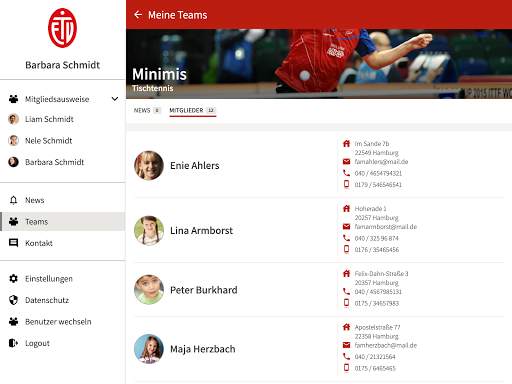Image resolution: width=512 pixels, height=384 pixels.
Task: Click the Logout door icon
Action: pos(13,343)
